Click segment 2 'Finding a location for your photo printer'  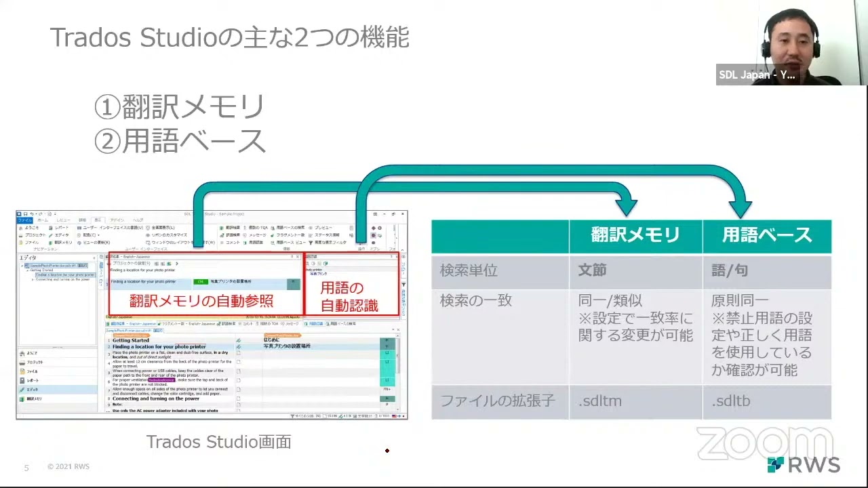pos(159,346)
